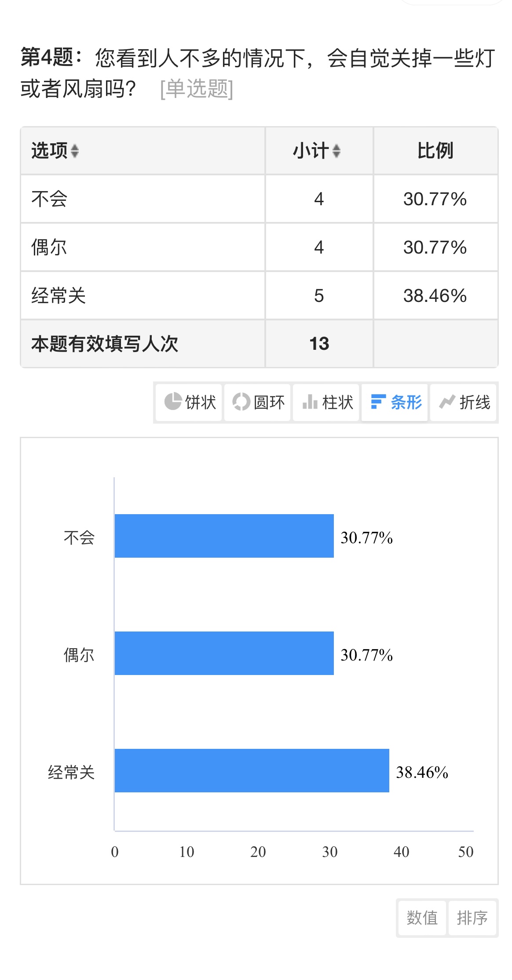Click the pie chart icon
Screen dimensions: 512x980
[x=173, y=402]
